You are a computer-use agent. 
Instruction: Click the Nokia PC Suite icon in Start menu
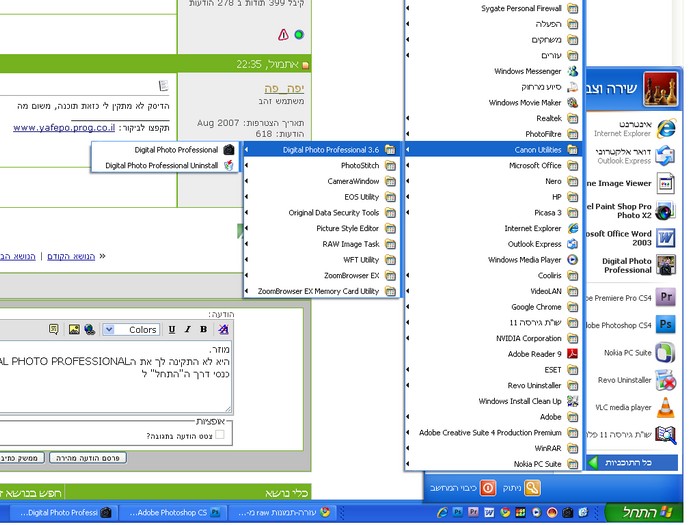click(666, 352)
